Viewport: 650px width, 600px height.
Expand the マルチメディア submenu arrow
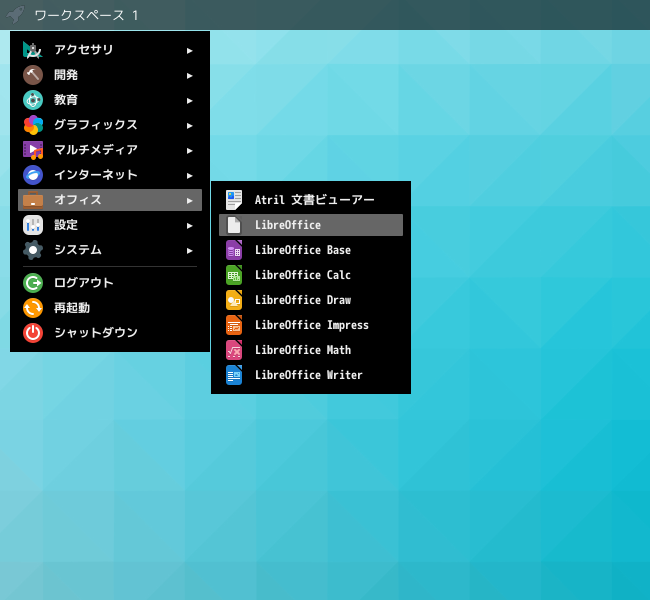(189, 151)
